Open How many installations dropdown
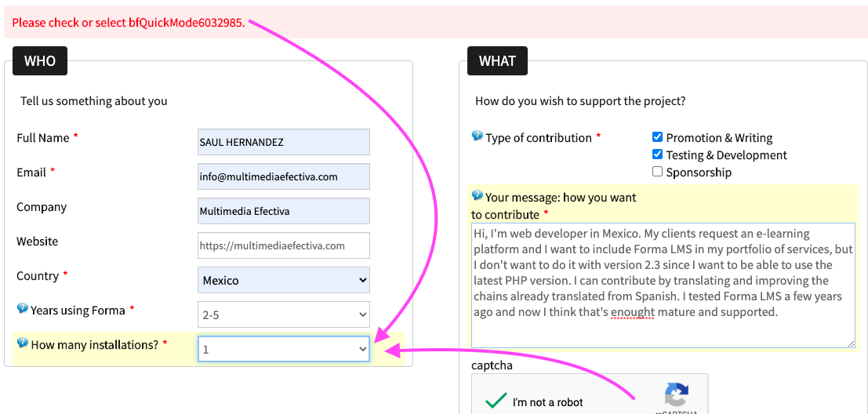The image size is (868, 414). point(283,349)
